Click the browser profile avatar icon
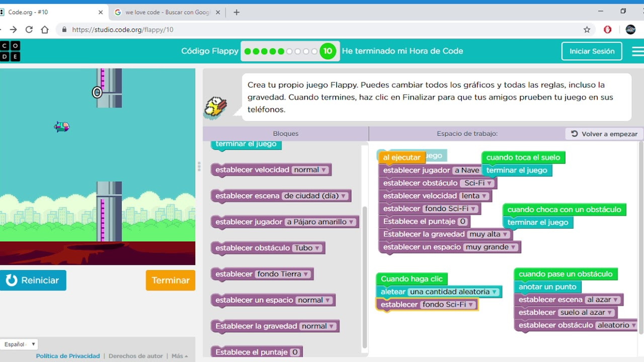Image resolution: width=644 pixels, height=362 pixels. click(630, 30)
